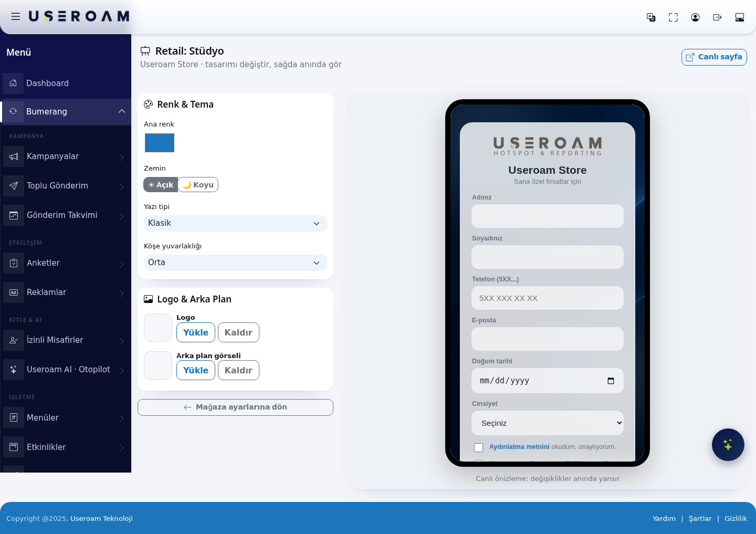The image size is (756, 534).
Task: Open the Menüler menu item
Action: point(66,418)
